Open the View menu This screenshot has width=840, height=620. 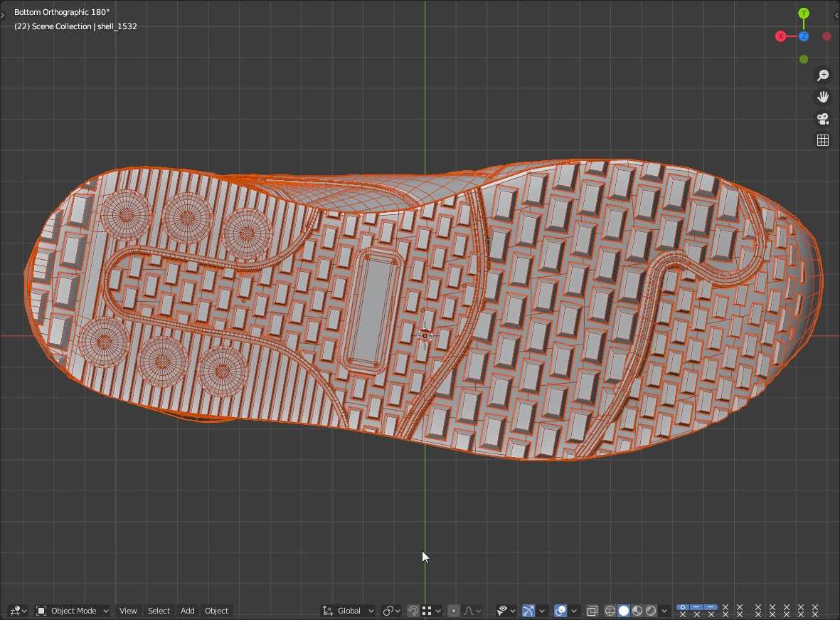(x=128, y=611)
